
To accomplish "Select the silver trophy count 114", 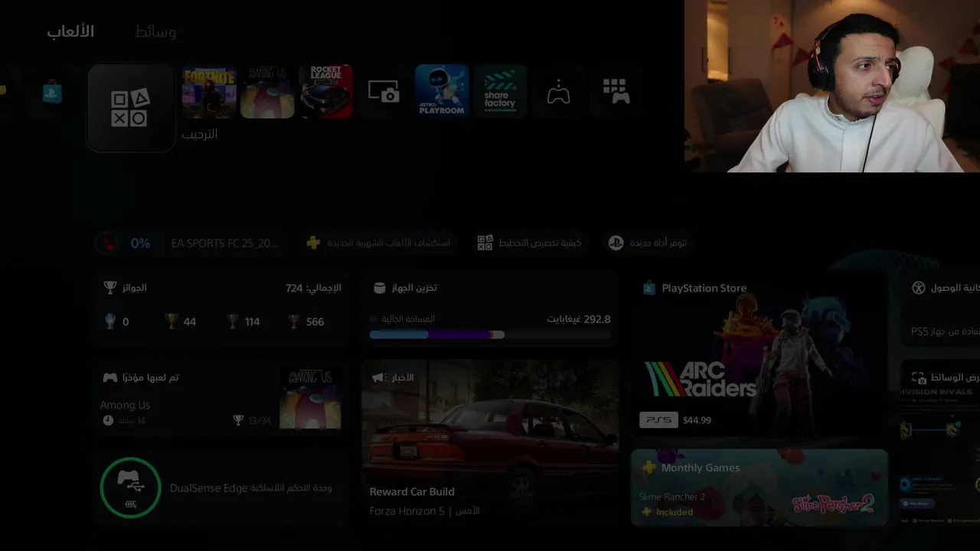I will (244, 322).
